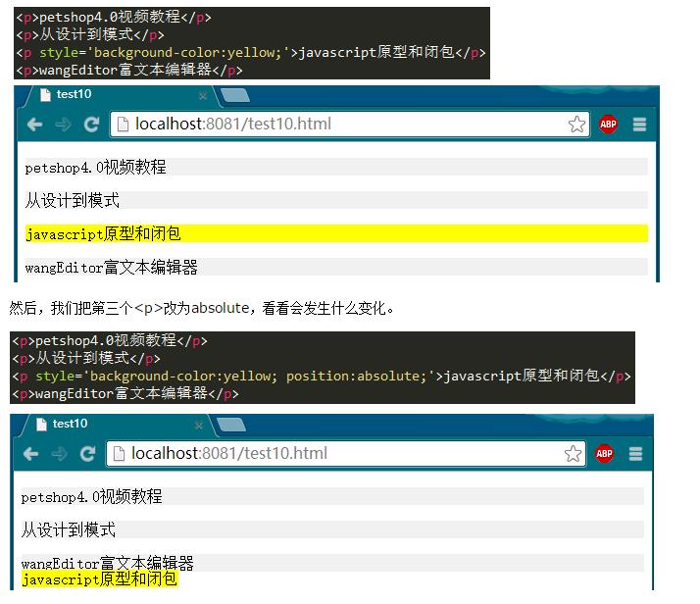Click address bar in lower browser window
Screen dimensions: 700x604
coord(346,454)
